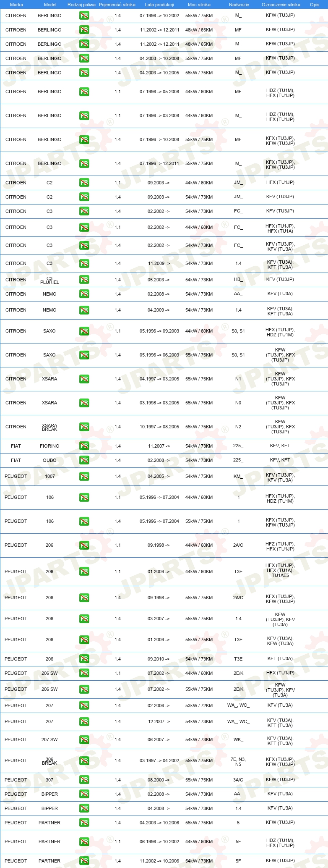
Task: Click petrol icon in Peugeot 207 53kW row
Action: 84,705
